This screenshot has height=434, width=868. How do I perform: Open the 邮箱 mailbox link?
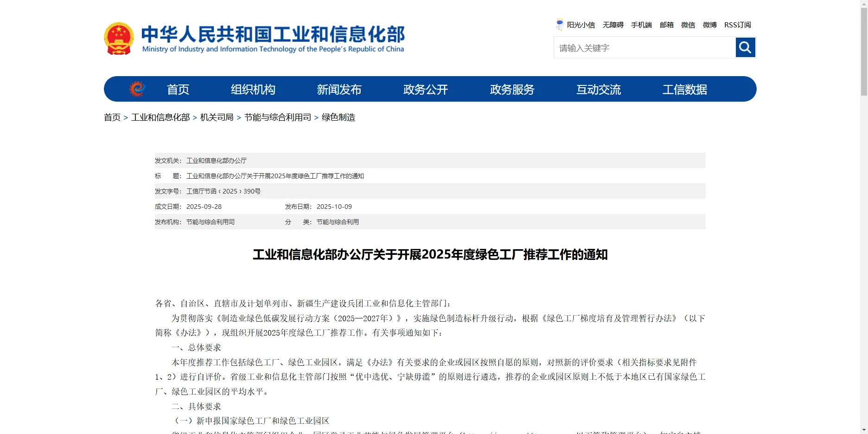click(x=666, y=25)
